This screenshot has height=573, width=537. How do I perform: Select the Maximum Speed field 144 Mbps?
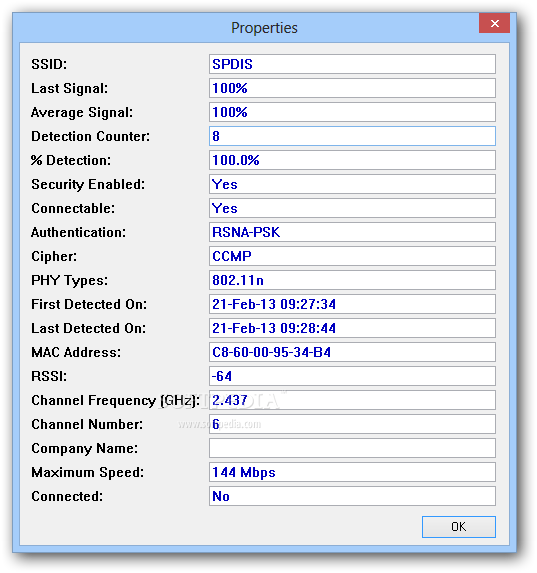pyautogui.click(x=352, y=472)
